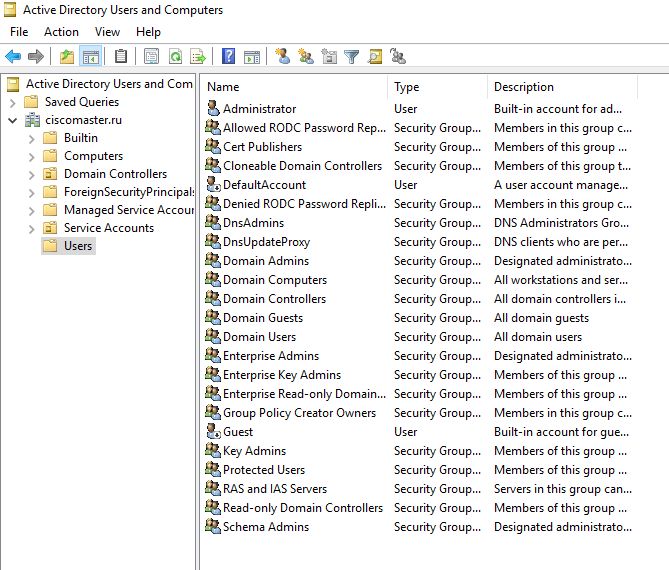Select the Computers tree item
This screenshot has width=669, height=570.
(x=93, y=156)
